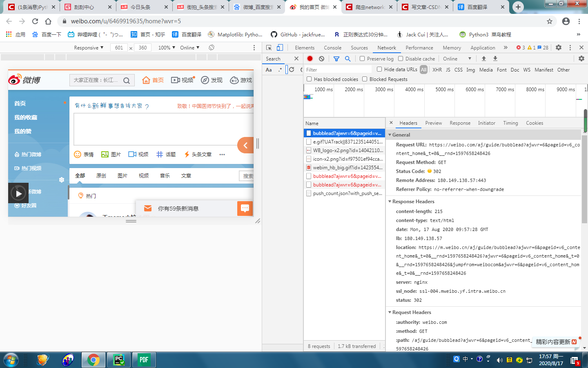Click the orange chat bubble icon
The height and width of the screenshot is (368, 588).
(x=245, y=208)
